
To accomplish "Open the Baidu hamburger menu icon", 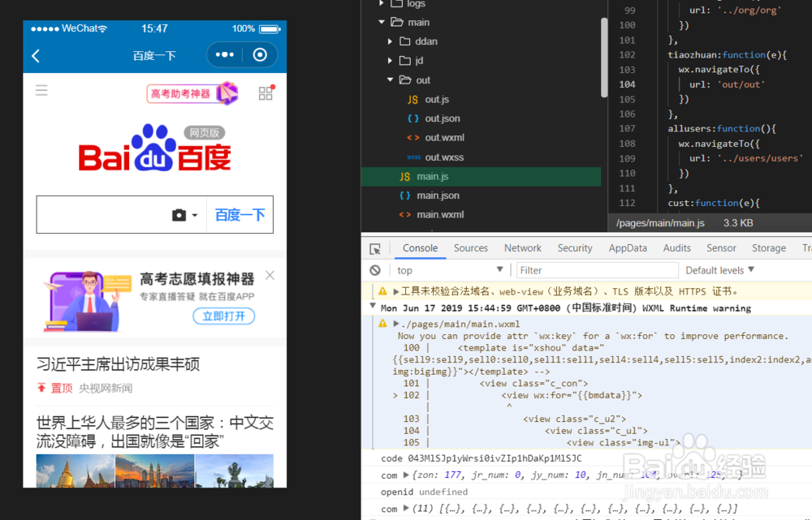I will click(x=41, y=91).
